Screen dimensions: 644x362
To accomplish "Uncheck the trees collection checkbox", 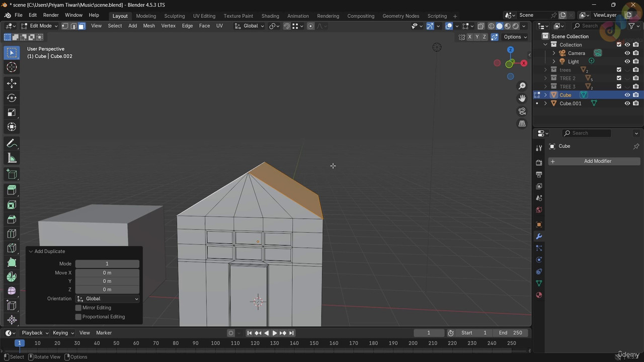I will tap(619, 70).
